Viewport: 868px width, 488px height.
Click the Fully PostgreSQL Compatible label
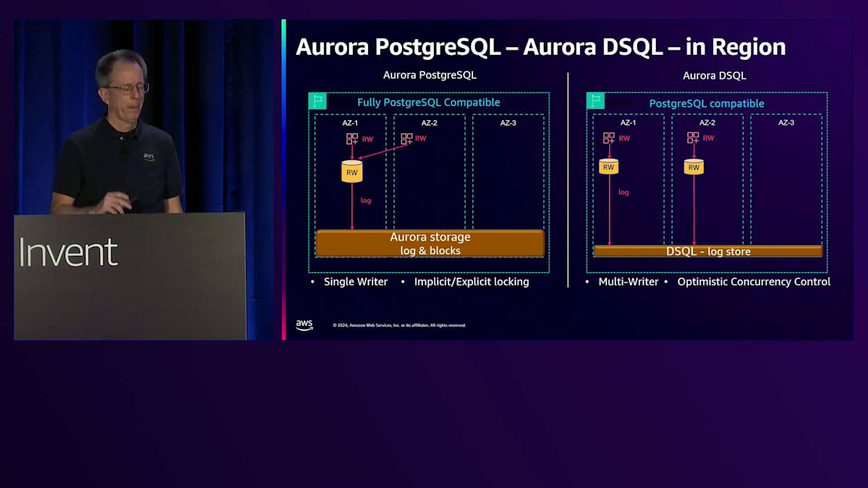(x=429, y=103)
